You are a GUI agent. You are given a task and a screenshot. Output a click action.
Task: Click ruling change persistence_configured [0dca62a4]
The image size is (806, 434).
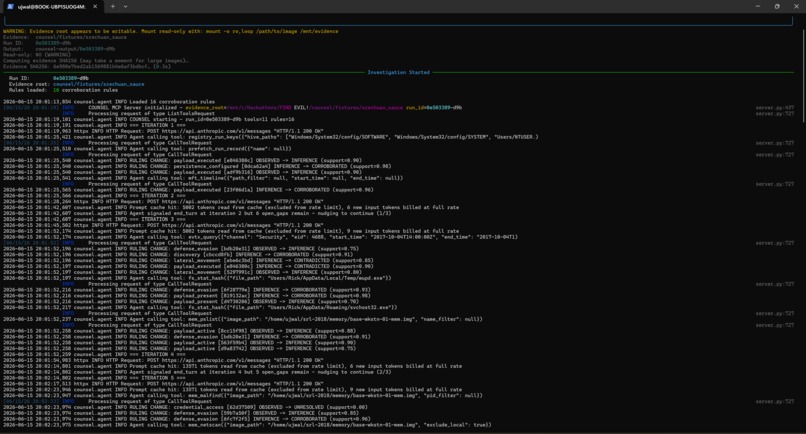pos(197,166)
